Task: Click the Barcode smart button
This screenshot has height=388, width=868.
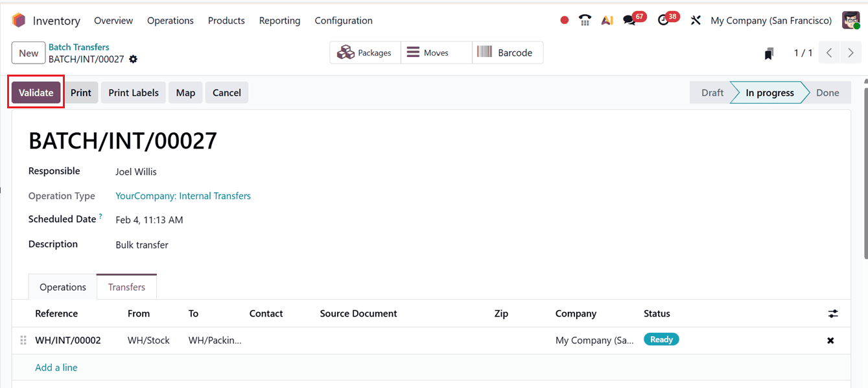Action: (x=508, y=52)
